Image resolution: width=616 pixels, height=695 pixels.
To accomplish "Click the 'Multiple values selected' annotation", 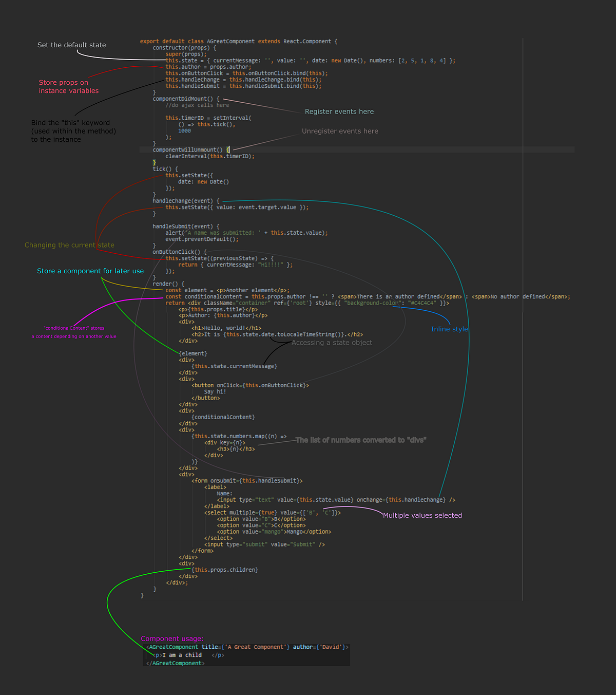I will click(x=422, y=515).
